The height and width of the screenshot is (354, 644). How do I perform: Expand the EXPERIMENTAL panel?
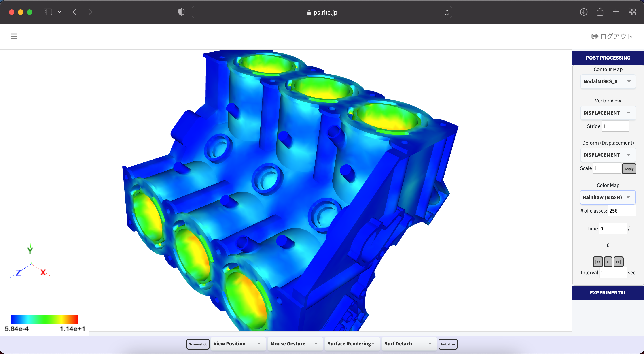[x=608, y=292]
